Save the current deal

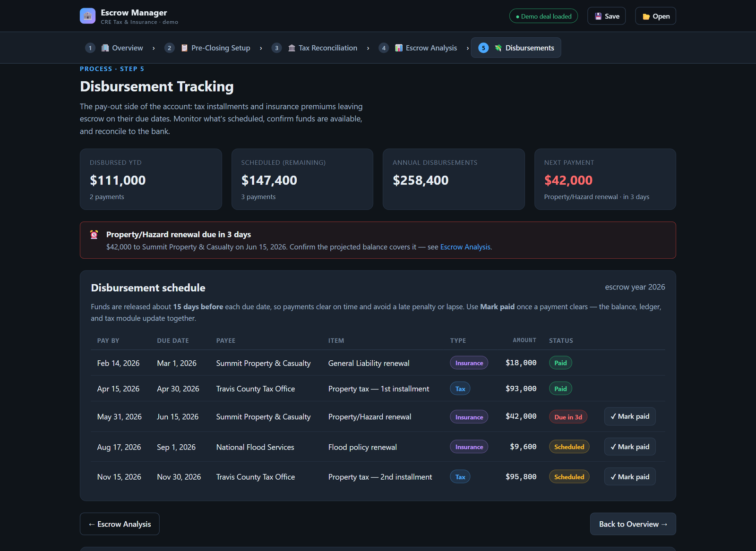(606, 16)
